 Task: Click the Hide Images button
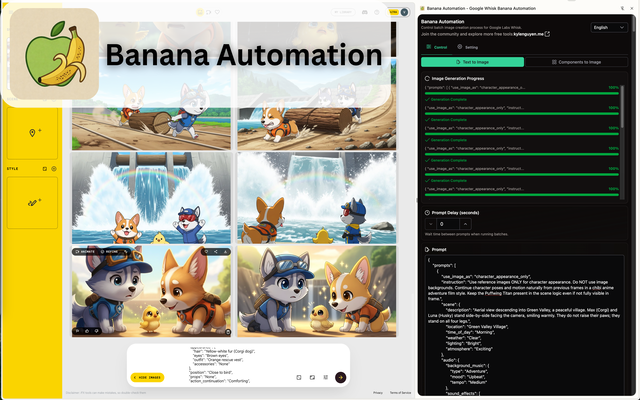click(x=147, y=378)
